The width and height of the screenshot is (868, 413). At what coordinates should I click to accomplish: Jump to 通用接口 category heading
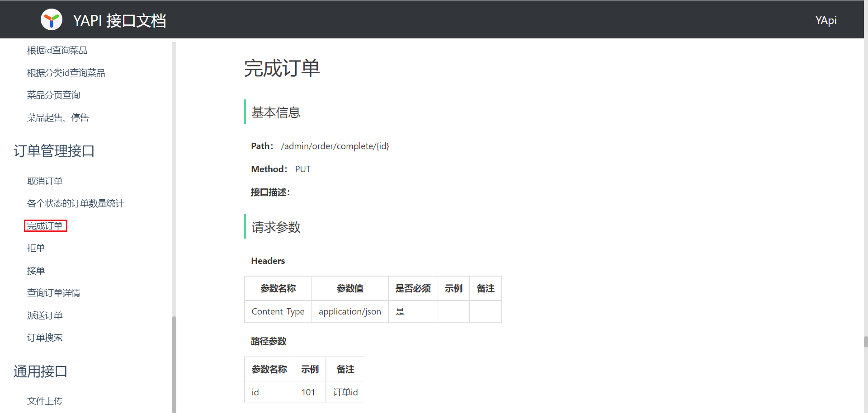coord(40,371)
